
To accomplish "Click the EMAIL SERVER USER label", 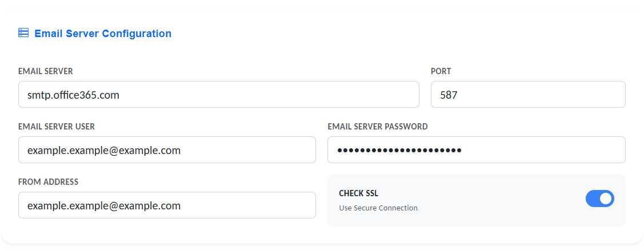I will 57,127.
